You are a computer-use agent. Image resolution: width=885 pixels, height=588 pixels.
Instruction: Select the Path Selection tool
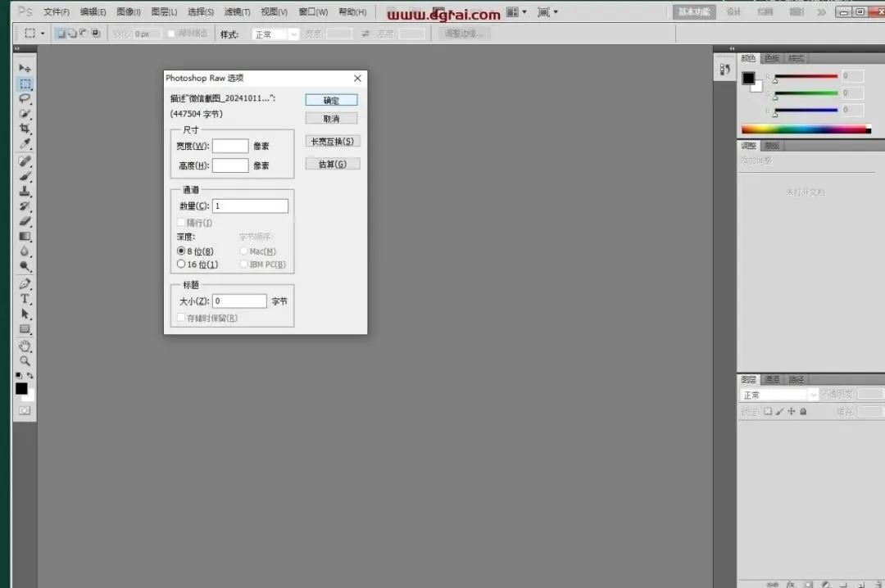[x=25, y=313]
